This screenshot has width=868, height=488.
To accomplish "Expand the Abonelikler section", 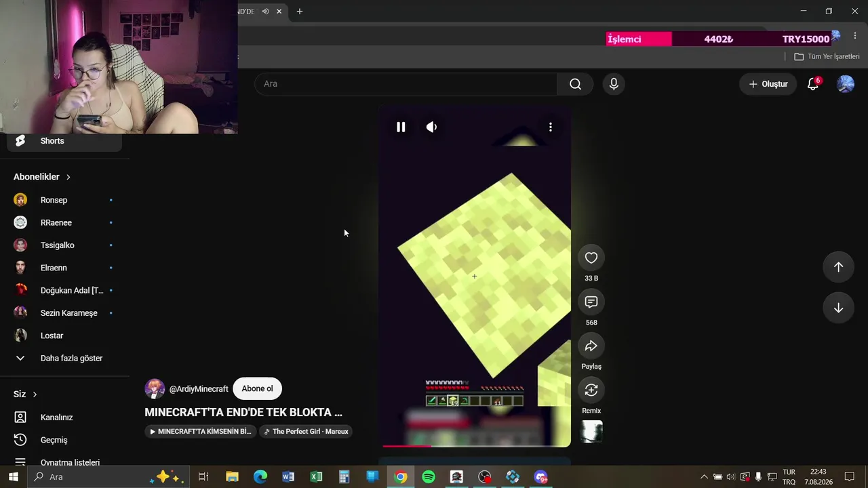I will click(42, 177).
